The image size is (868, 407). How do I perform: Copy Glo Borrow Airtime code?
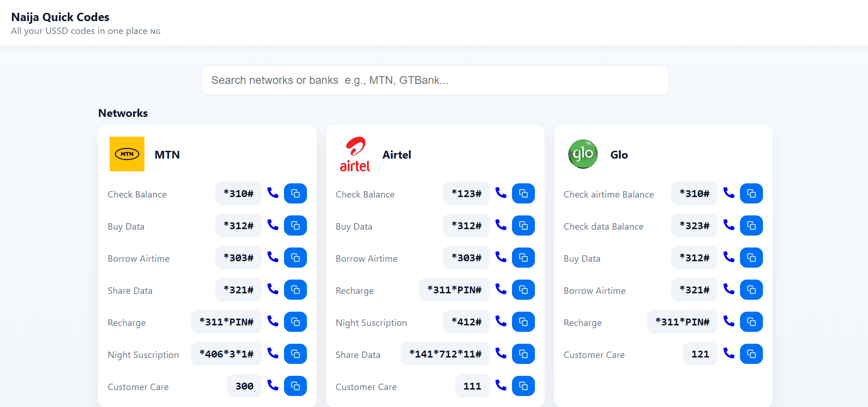coord(751,290)
